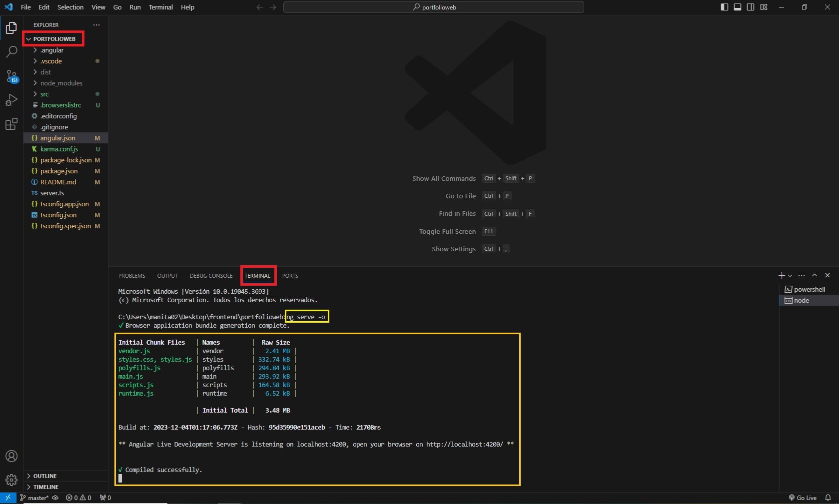
Task: Open the Extensions view
Action: [11, 124]
